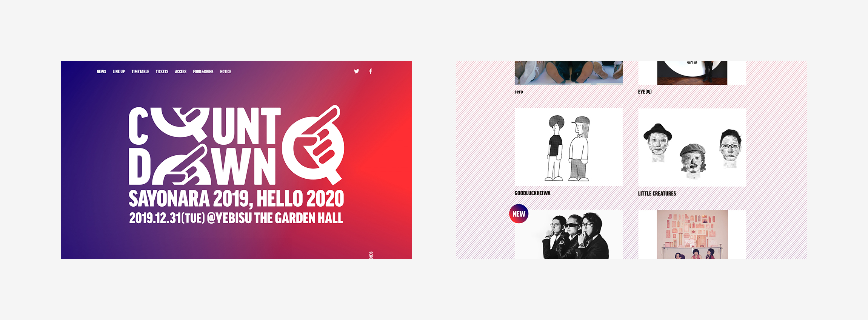Screen dimensions: 868x320
Task: Go to the LINE UP section
Action: click(x=119, y=71)
